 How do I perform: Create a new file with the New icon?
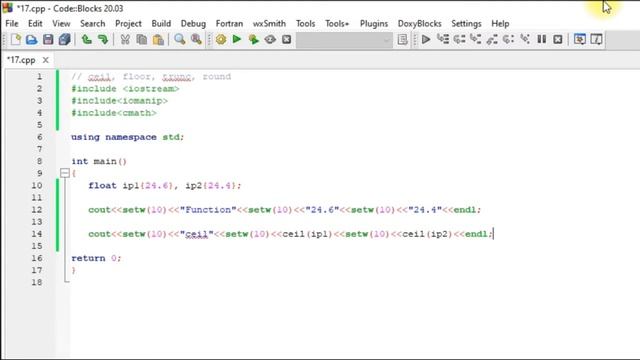pos(16,40)
